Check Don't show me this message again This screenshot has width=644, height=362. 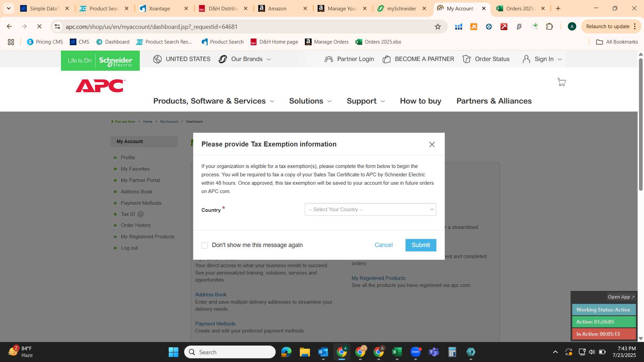coord(204,245)
